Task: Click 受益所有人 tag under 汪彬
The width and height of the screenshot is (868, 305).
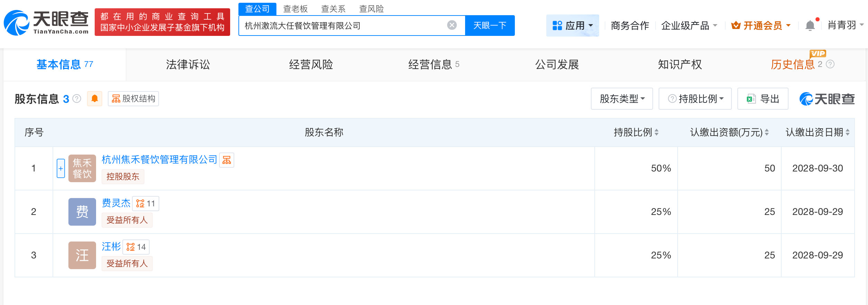Action: coord(127,264)
